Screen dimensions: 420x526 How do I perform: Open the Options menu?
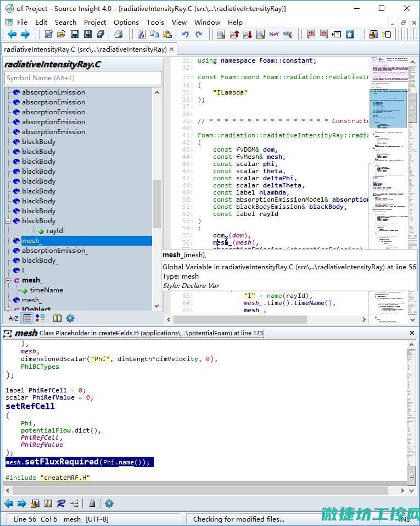126,23
